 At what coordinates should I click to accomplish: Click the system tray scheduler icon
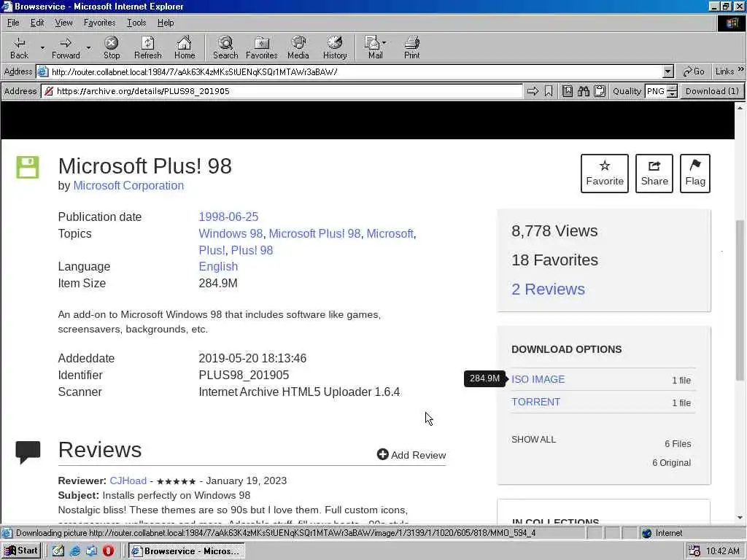tap(694, 551)
